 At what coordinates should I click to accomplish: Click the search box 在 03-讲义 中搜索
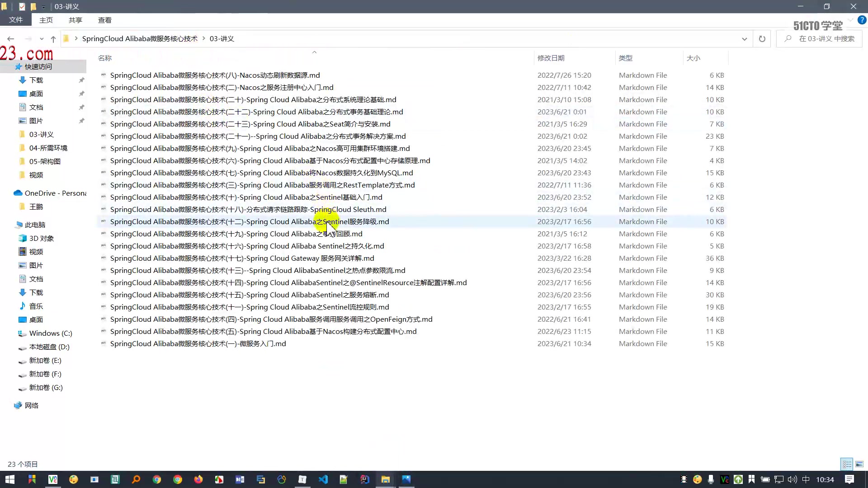coord(819,39)
